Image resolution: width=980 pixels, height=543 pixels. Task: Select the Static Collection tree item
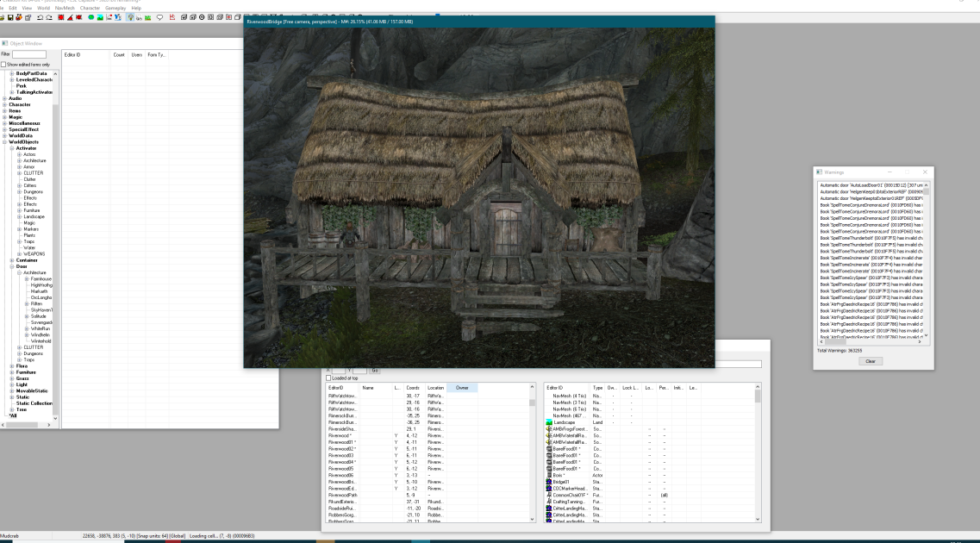[34, 403]
